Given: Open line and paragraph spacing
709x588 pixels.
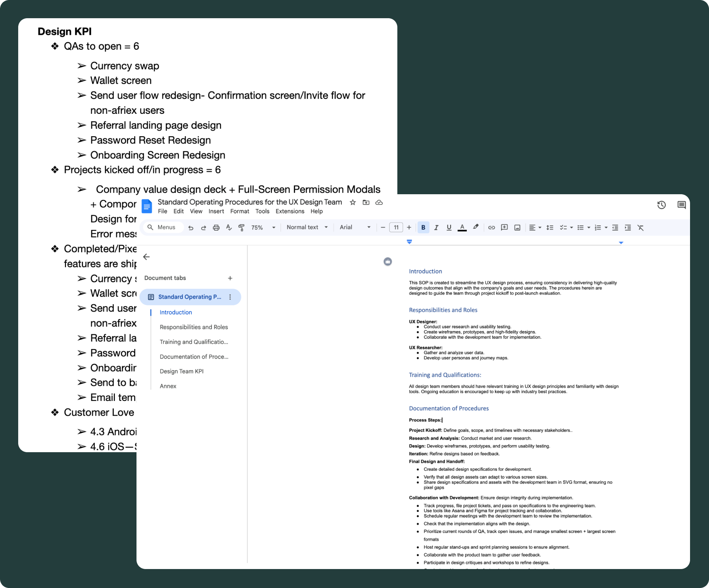Looking at the screenshot, I should (550, 228).
